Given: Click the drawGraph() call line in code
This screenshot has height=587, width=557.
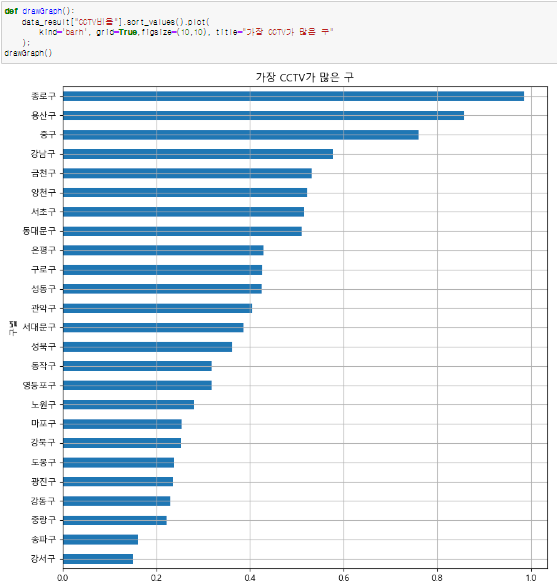Looking at the screenshot, I should pos(28,53).
